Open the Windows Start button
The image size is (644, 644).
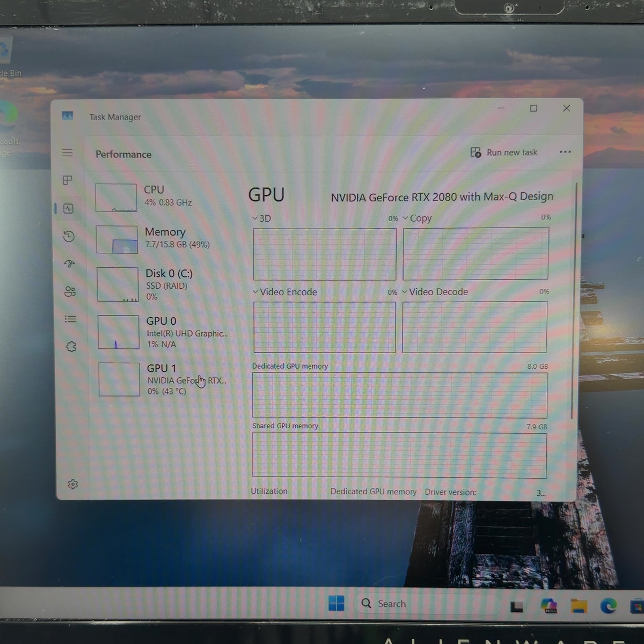coord(336,604)
